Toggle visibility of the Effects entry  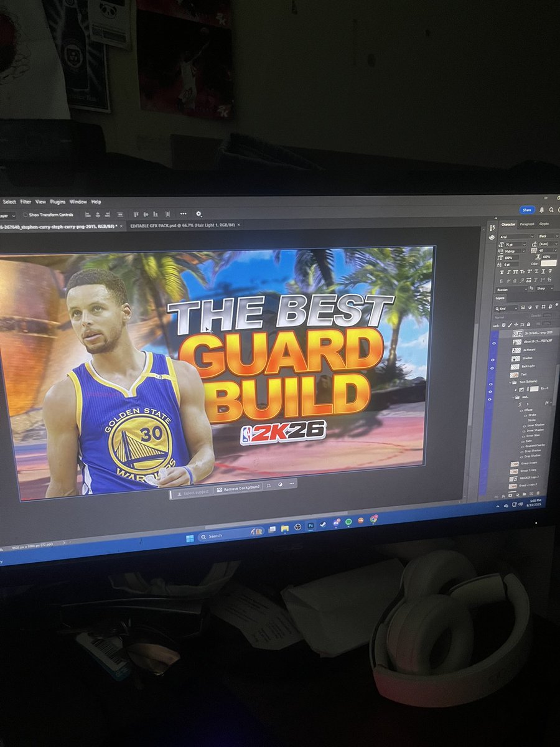point(521,411)
